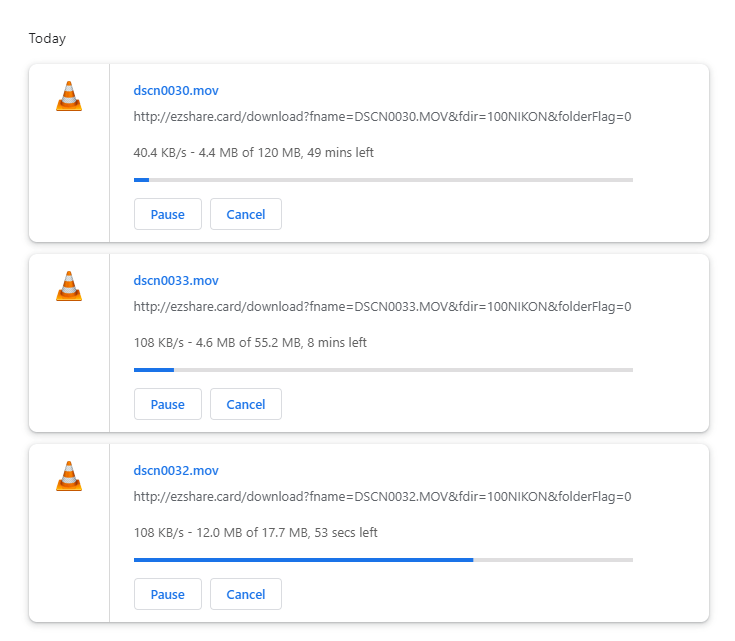
Task: Open the dscn0030.mov file name link
Action: click(x=176, y=90)
